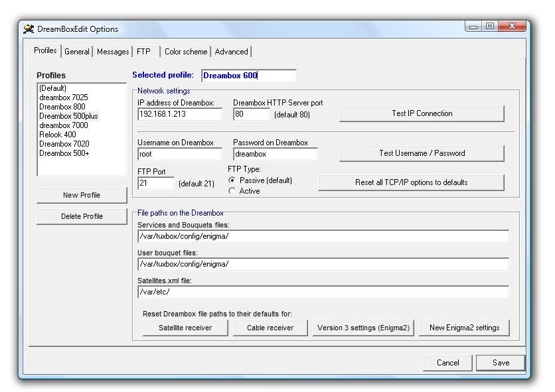Test Username / Password credentials
Viewport: 555px width, 392px height.
tap(422, 153)
